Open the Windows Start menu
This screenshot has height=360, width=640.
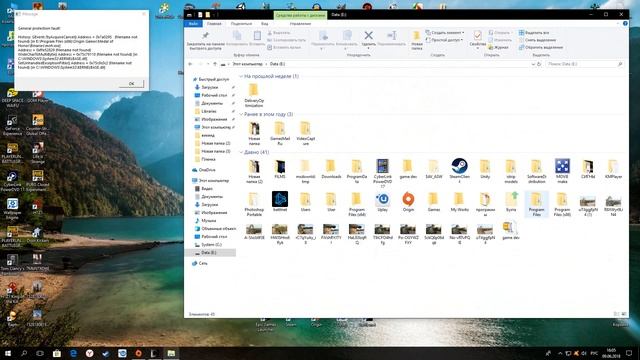7,353
